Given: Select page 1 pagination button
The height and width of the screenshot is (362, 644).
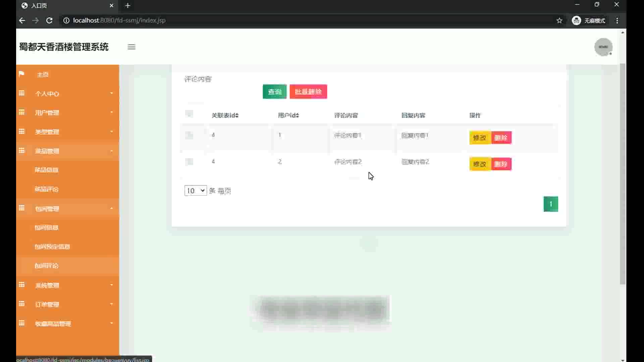Looking at the screenshot, I should pos(551,204).
